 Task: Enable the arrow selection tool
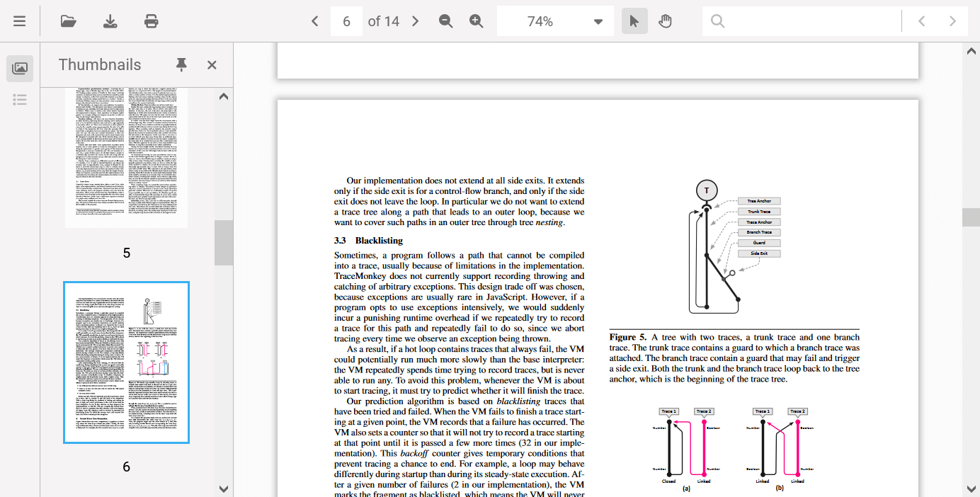[634, 21]
